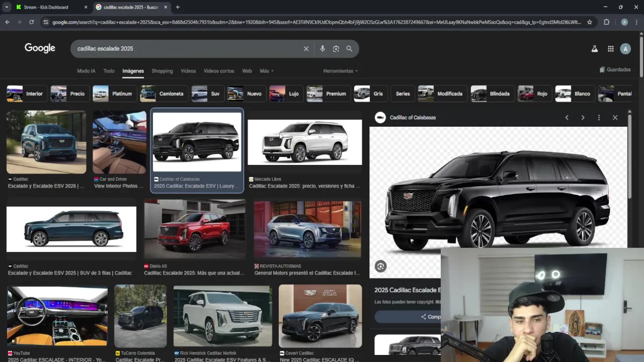
Task: Close the image preview panel
Action: pyautogui.click(x=615, y=118)
